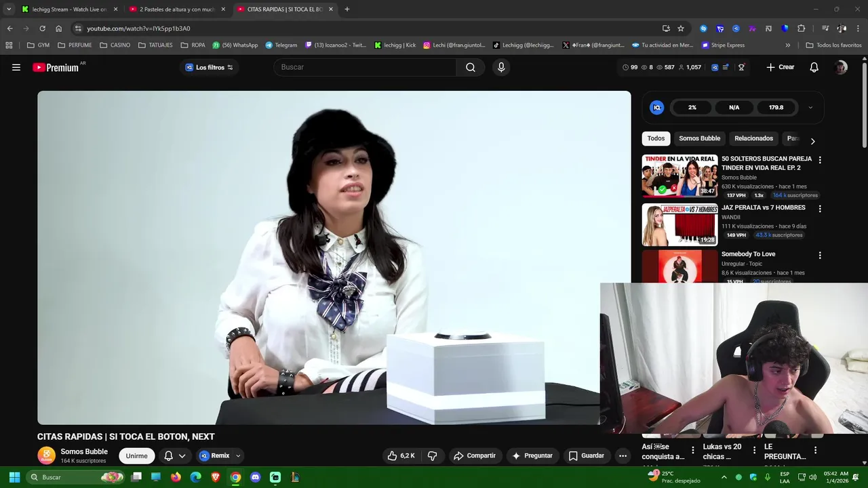This screenshot has width=868, height=488.
Task: Click the address bar URL
Action: 138,28
